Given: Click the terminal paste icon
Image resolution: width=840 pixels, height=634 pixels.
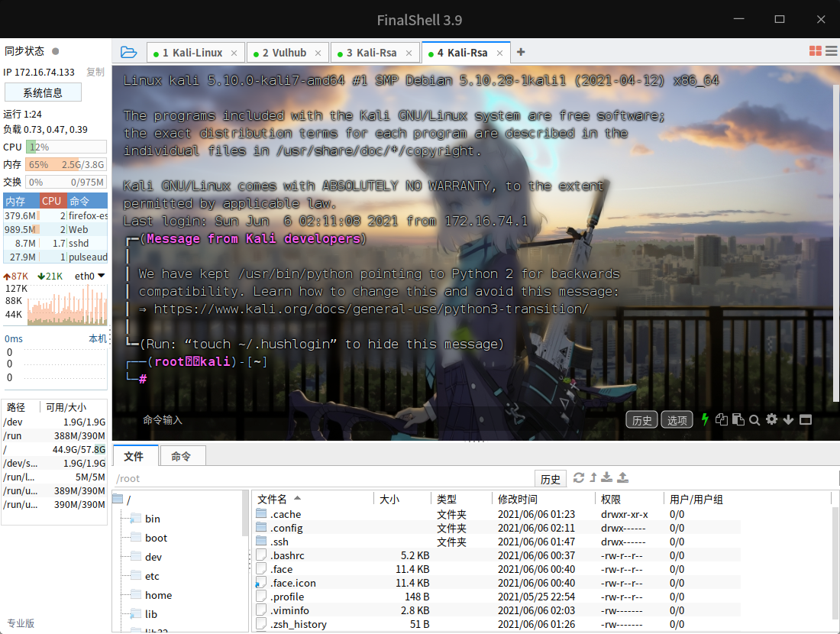Looking at the screenshot, I should tap(738, 419).
